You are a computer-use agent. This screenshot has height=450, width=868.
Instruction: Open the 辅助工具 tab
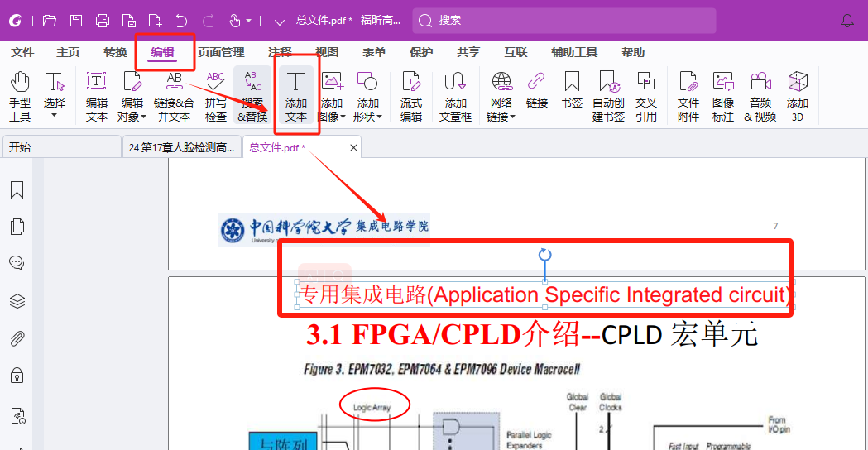click(574, 52)
